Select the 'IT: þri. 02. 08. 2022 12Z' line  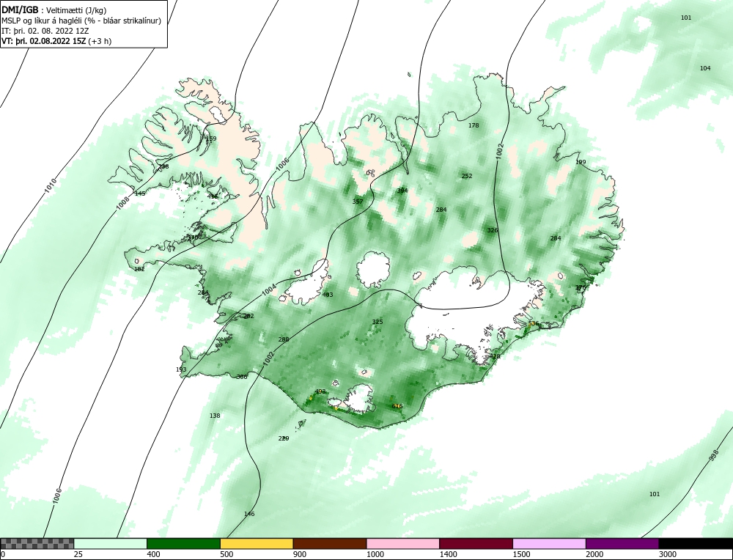pyautogui.click(x=45, y=31)
